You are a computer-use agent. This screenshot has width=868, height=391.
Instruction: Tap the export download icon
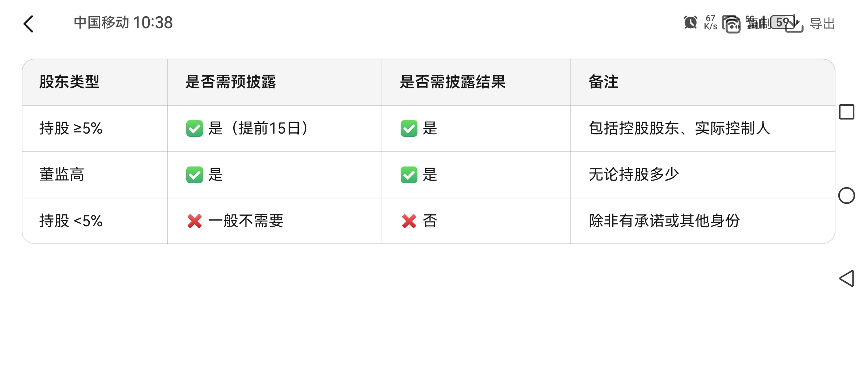coord(794,24)
